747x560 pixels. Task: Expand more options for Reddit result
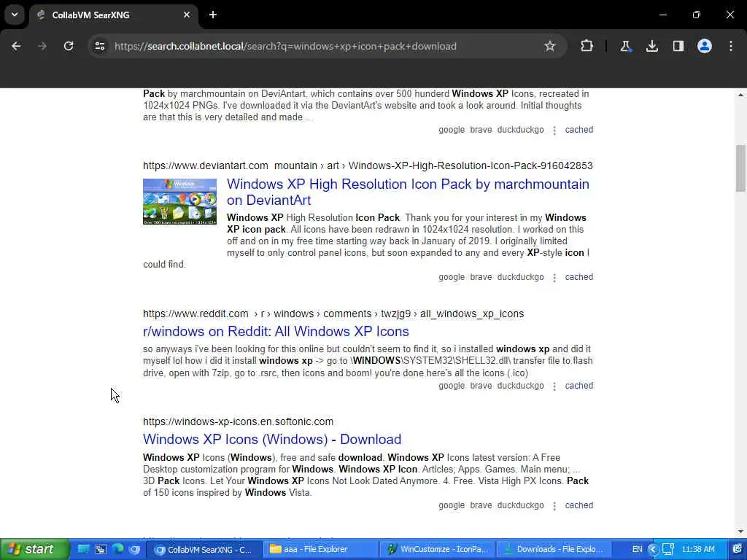[x=554, y=386]
